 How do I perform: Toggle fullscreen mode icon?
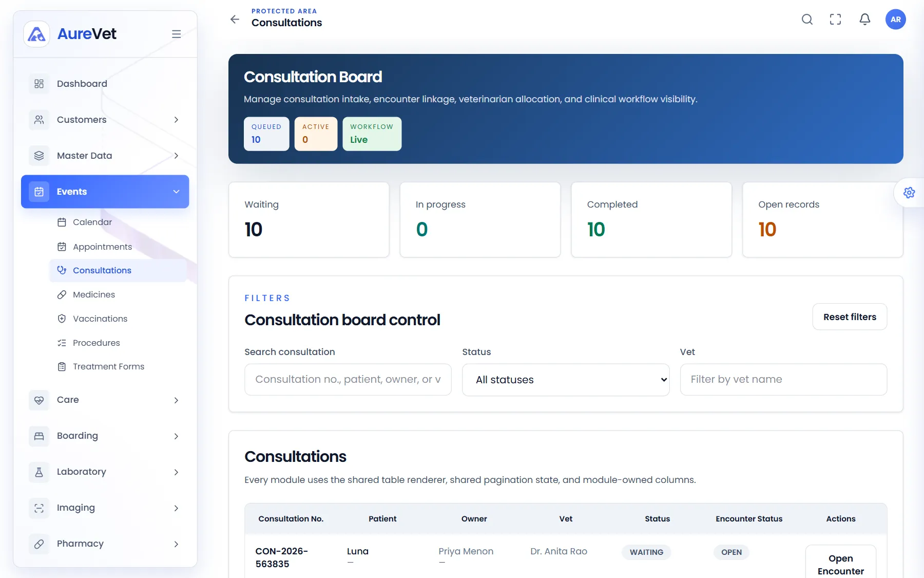(836, 20)
